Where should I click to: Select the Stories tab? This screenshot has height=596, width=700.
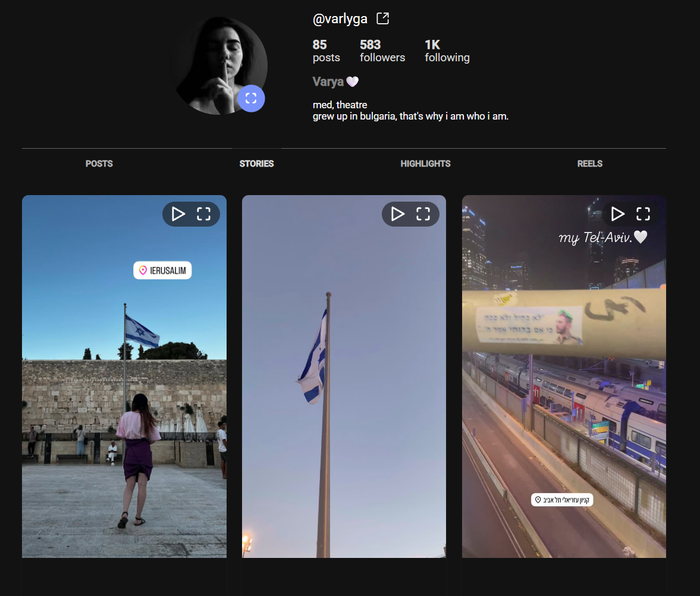pyautogui.click(x=256, y=164)
